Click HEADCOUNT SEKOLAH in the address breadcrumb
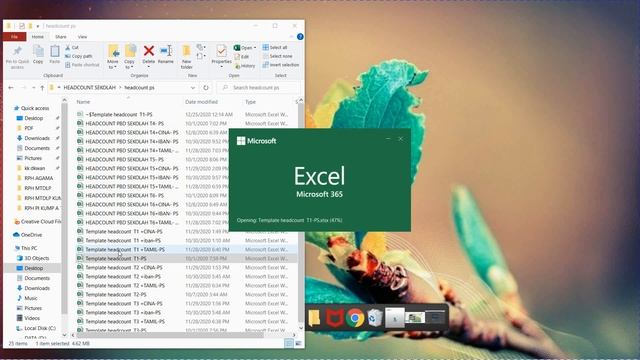This screenshot has height=360, width=640. pyautogui.click(x=89, y=88)
